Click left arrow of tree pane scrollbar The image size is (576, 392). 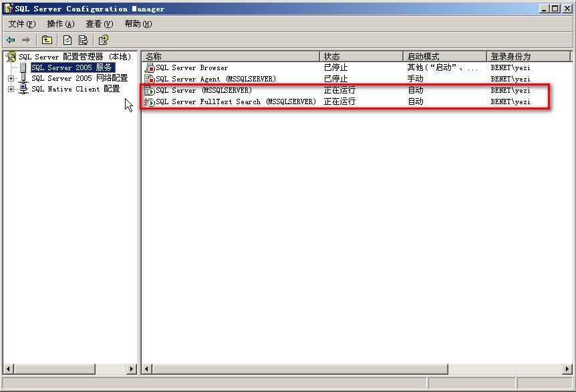[9, 369]
